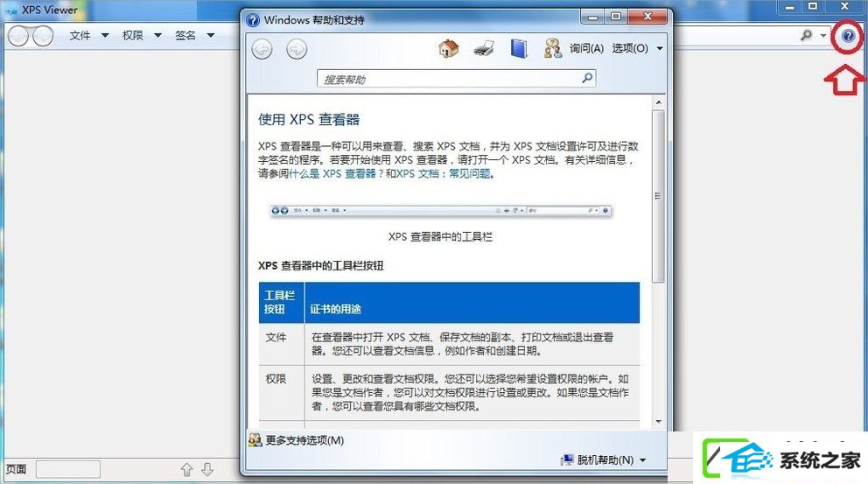Viewport: 868px width, 484px height.
Task: Open the Help home page icon
Action: 448,49
